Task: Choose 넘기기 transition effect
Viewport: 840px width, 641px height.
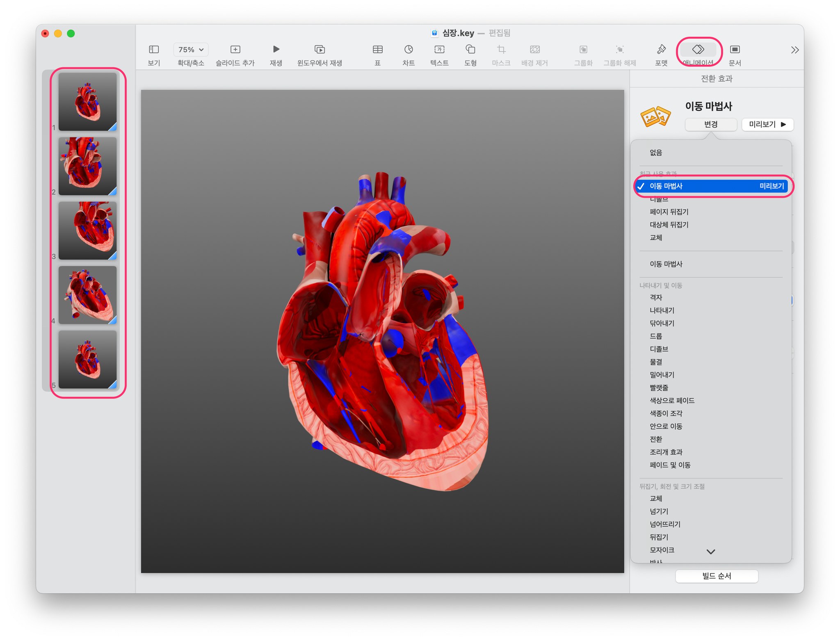Action: pyautogui.click(x=659, y=511)
